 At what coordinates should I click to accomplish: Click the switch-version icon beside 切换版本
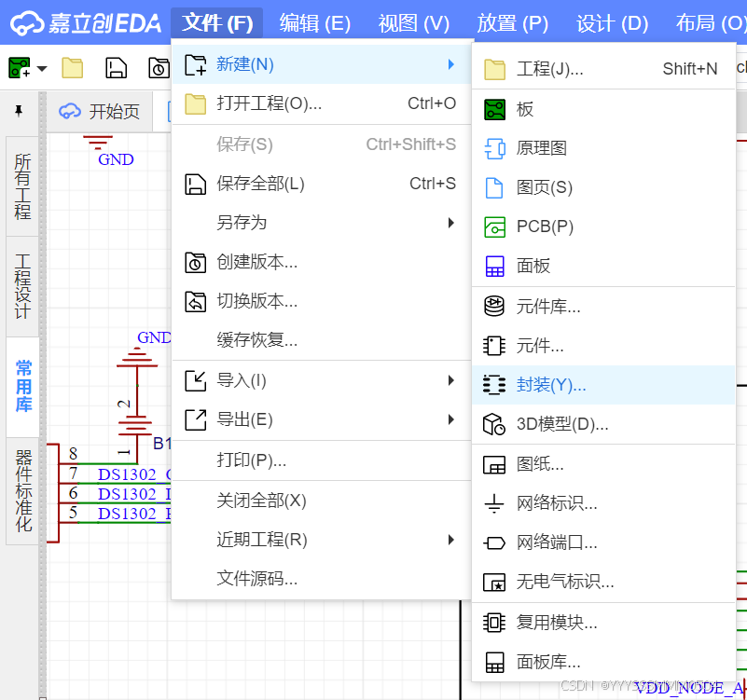tap(195, 301)
